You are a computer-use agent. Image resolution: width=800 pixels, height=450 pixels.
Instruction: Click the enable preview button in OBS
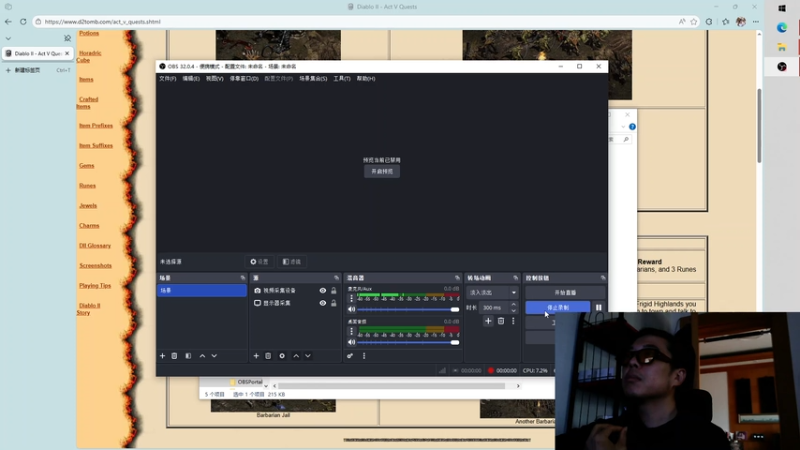point(382,171)
